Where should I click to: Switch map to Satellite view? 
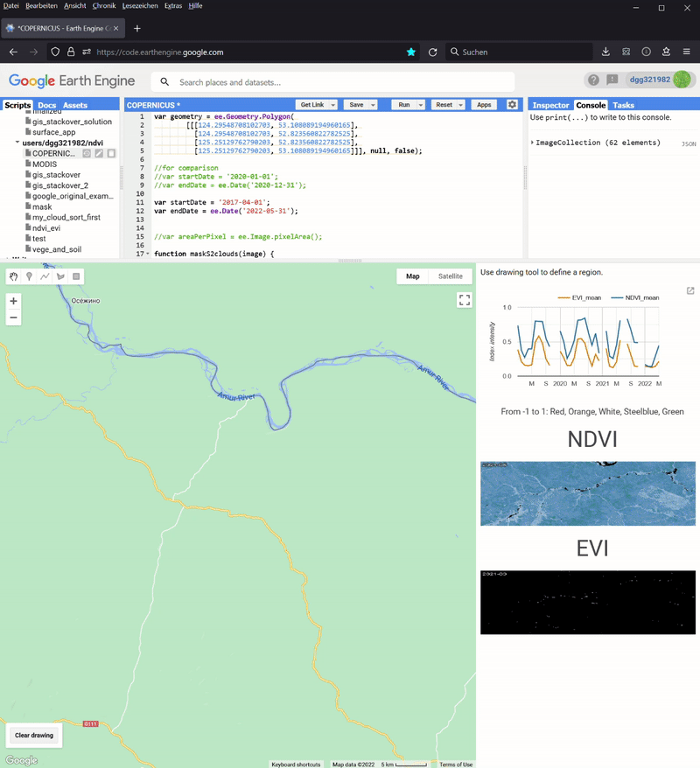[x=451, y=276]
